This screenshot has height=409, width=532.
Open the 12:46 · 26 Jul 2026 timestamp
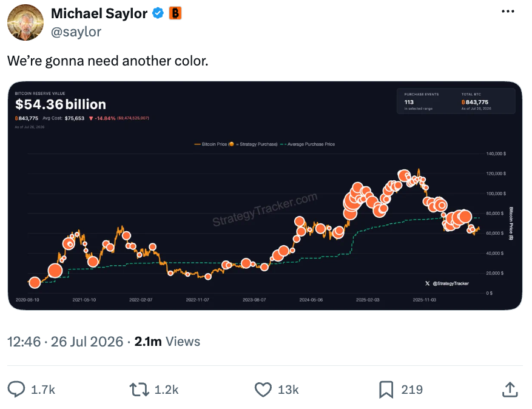(x=65, y=342)
